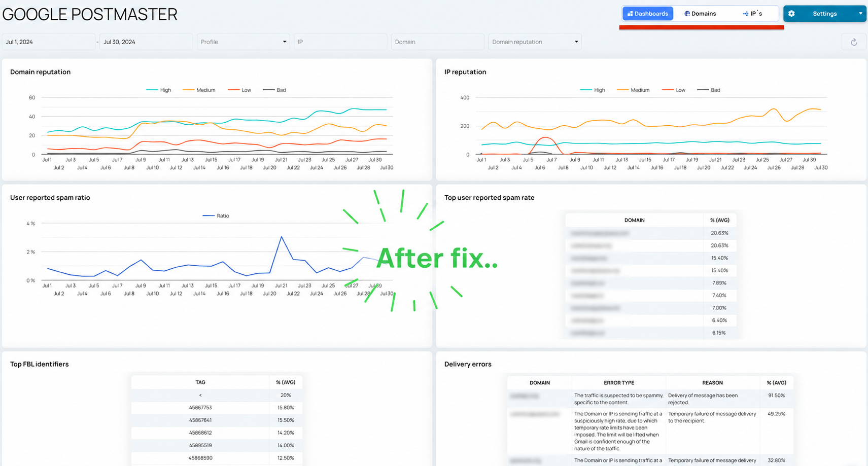Select the 6.40% spam rate value
868x466 pixels.
719,320
